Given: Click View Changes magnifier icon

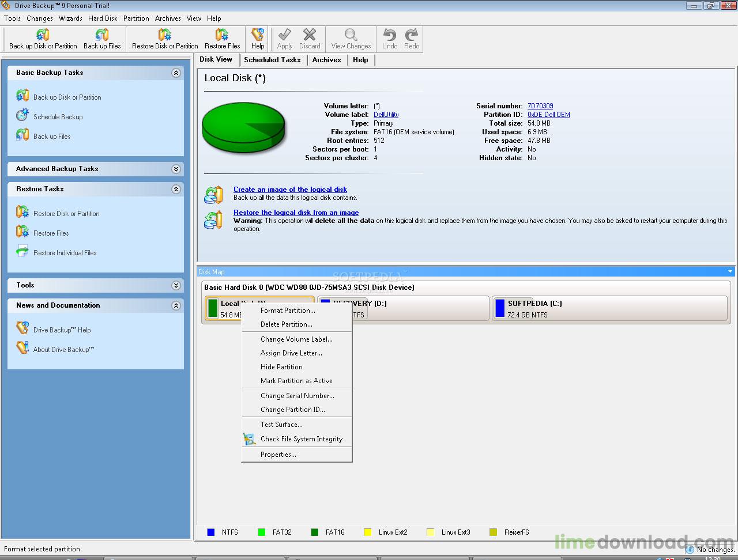Looking at the screenshot, I should pyautogui.click(x=351, y=35).
